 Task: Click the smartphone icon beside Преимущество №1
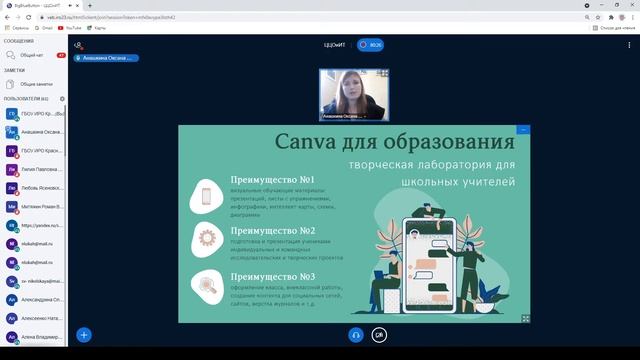tap(207, 196)
